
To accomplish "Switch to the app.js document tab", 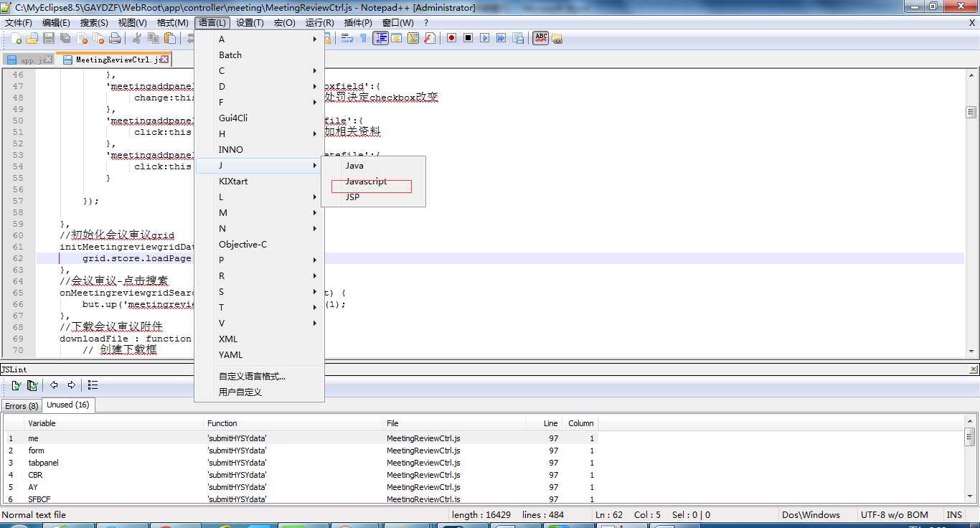I will click(30, 60).
